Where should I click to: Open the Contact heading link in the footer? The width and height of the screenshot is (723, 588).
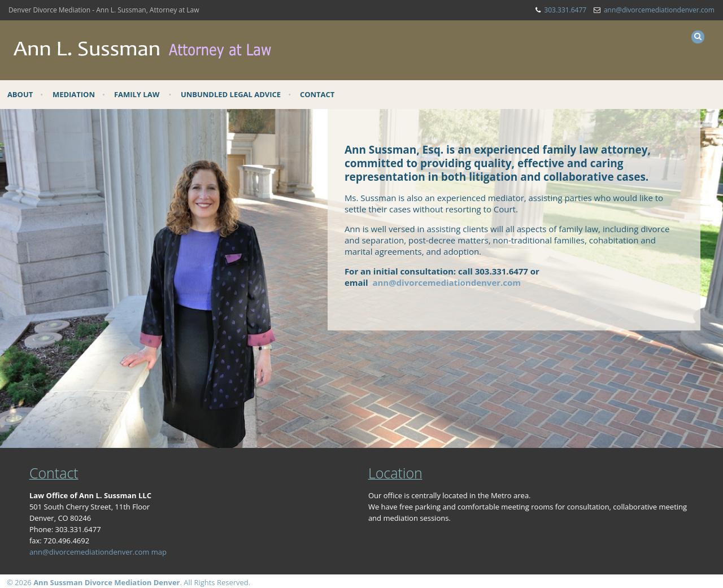pos(53,473)
